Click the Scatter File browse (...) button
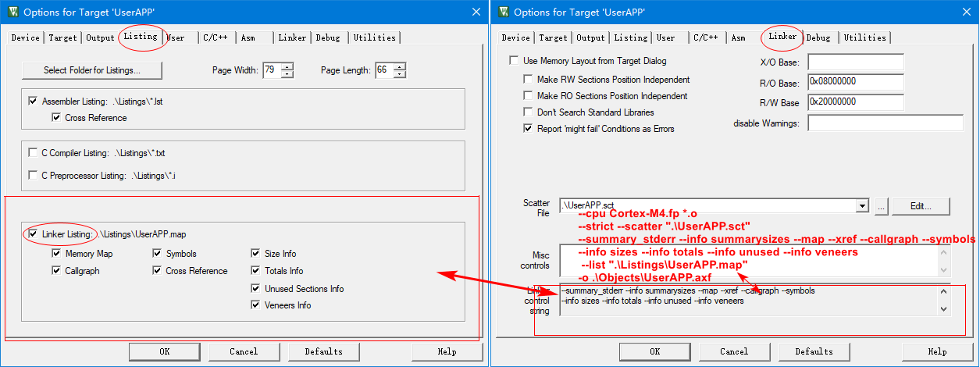Viewport: 980px width, 367px height. pos(881,206)
